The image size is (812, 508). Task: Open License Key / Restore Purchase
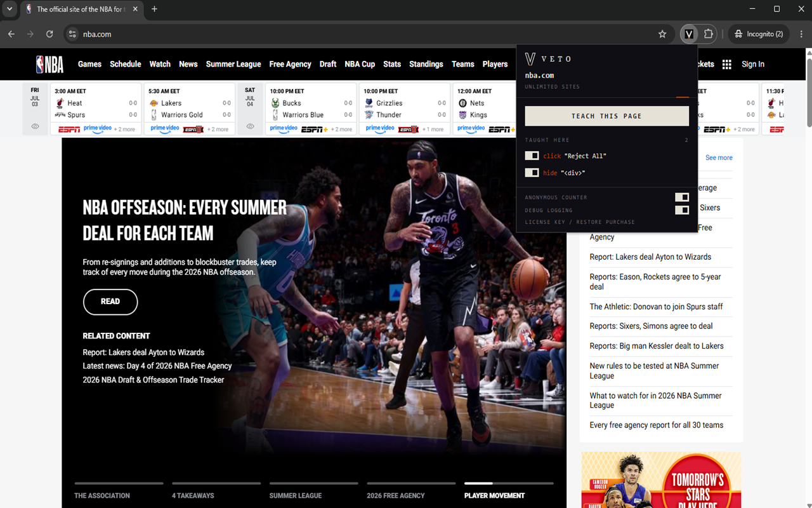(580, 222)
